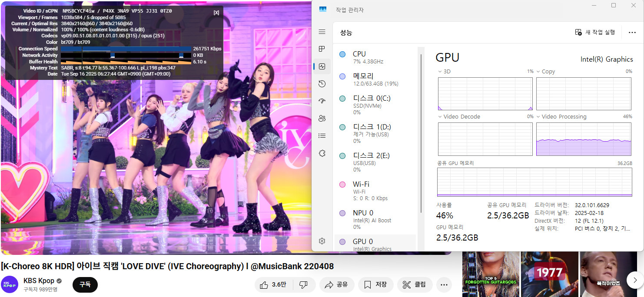Open Task Manager hamburger navigation menu
The width and height of the screenshot is (644, 297).
(322, 32)
